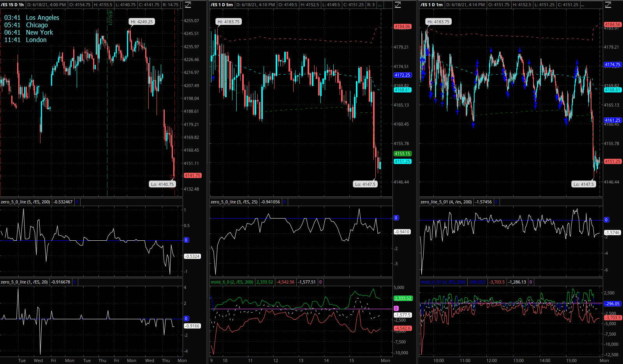Click the red 4141.75 price tag on the 1h axis
623x364 pixels.
192,175
